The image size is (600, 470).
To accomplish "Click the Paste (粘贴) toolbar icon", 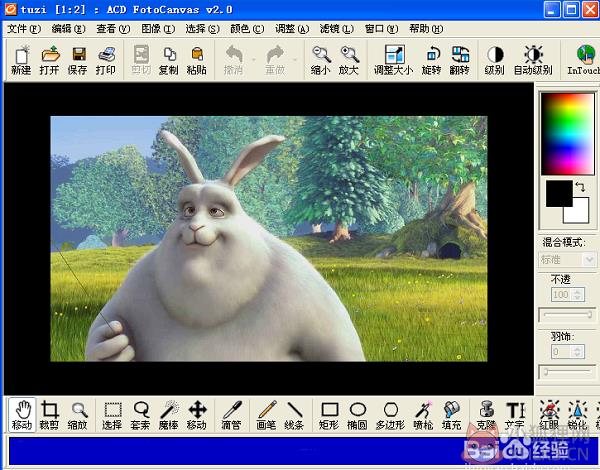I will (197, 60).
